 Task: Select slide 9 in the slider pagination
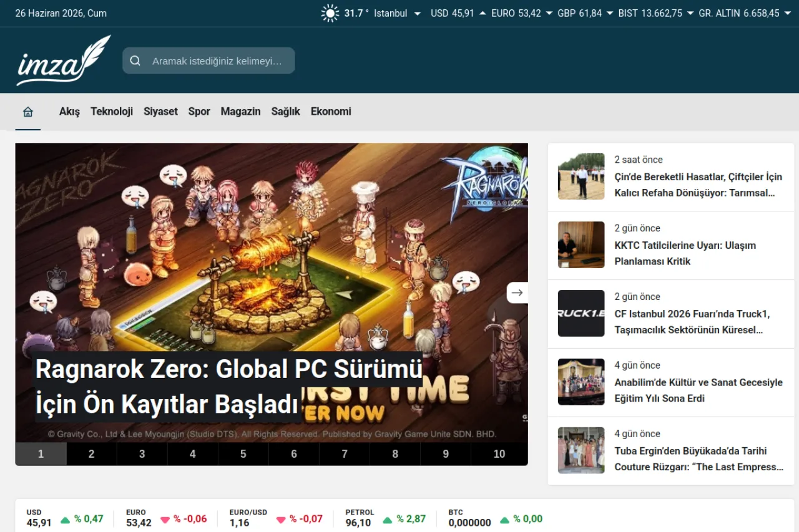[x=446, y=454]
